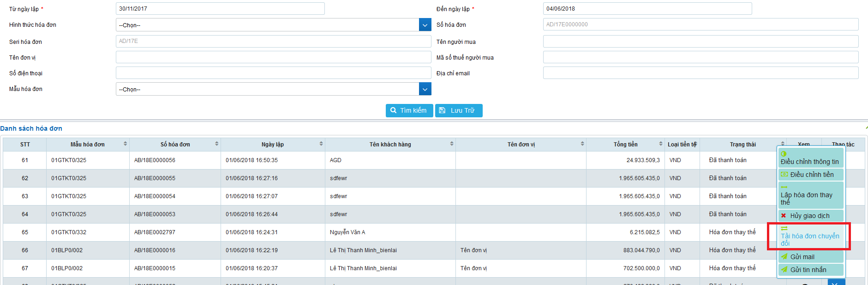The image size is (868, 285).
Task: Select Hủy giao dịch from the menu
Action: point(810,216)
